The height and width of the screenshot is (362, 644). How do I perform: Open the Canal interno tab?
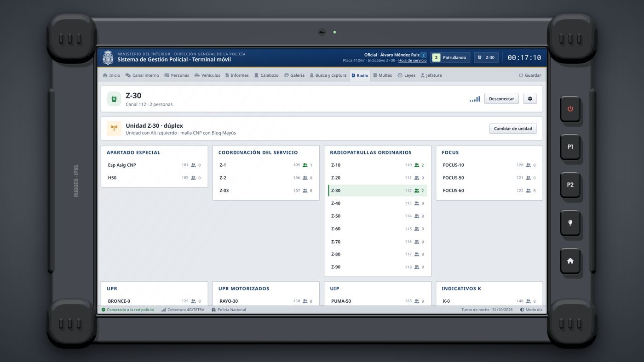click(x=142, y=75)
